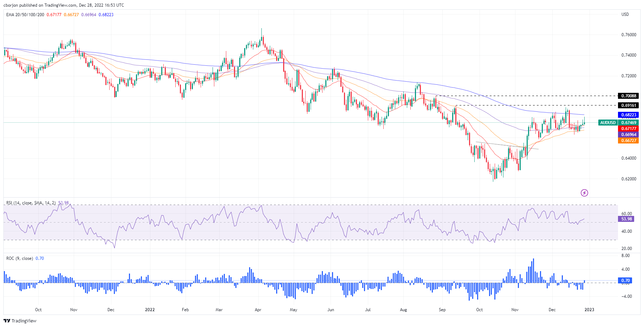Click the TradingView logo at bottom left
The image size is (644, 327).
pyautogui.click(x=20, y=321)
